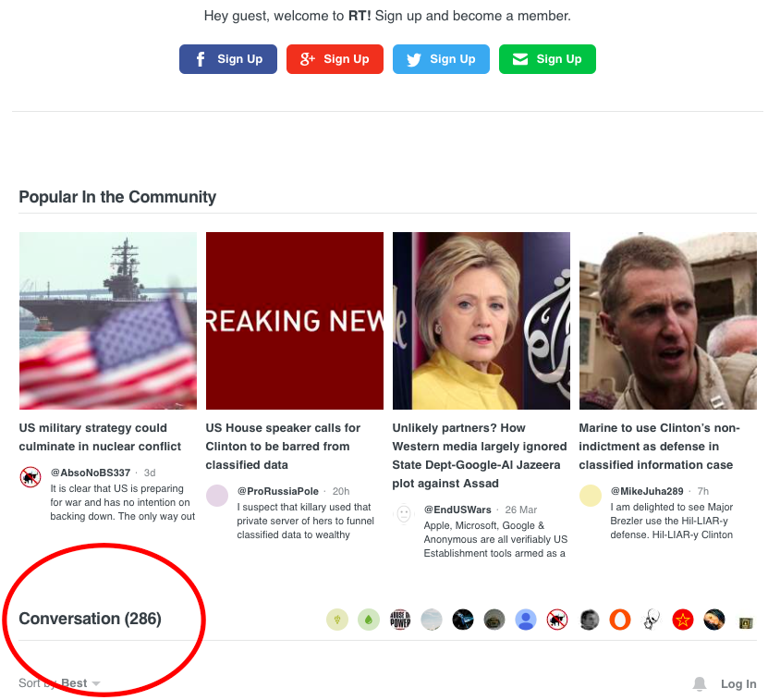Screen dimensions: 768x700
Task: Click comment 'It is clear that US is preparing'
Action: (122, 502)
